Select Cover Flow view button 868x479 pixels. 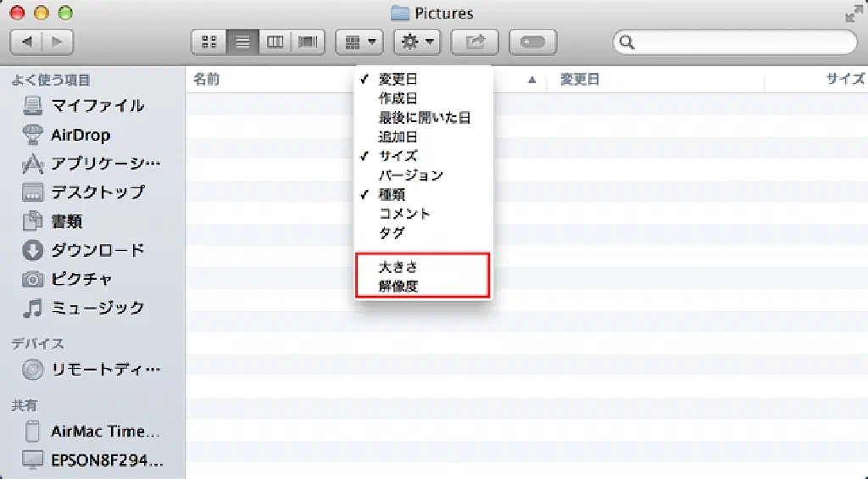click(x=308, y=42)
